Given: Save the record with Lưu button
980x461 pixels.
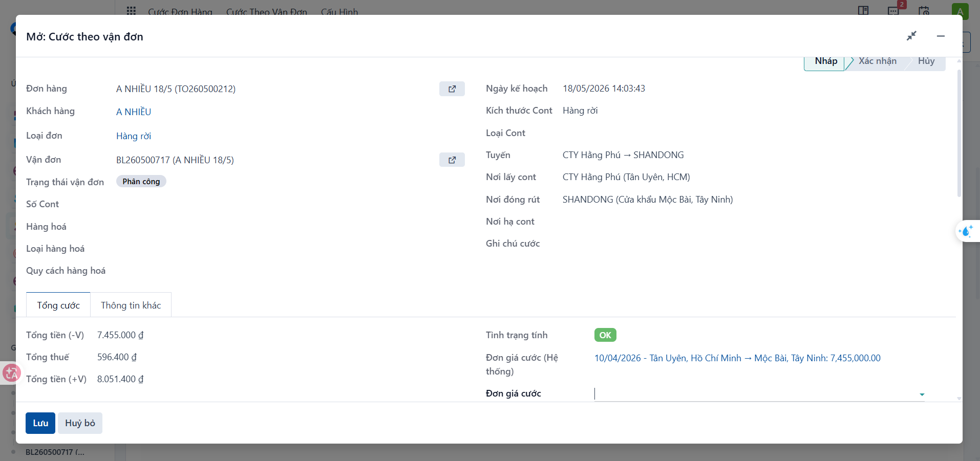Looking at the screenshot, I should click(x=40, y=423).
